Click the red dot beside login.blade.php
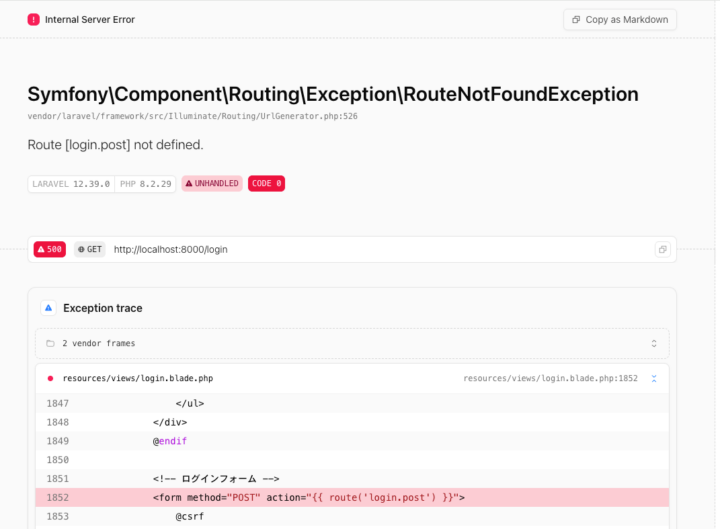 pos(50,379)
